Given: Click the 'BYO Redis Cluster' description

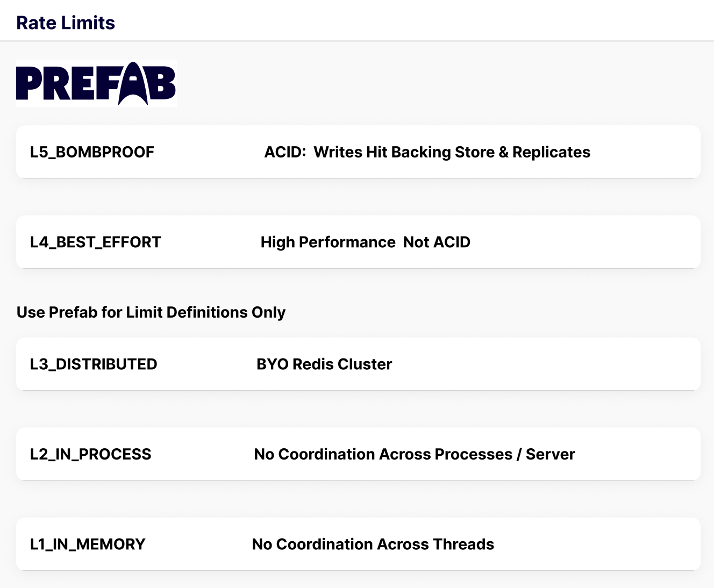Looking at the screenshot, I should pyautogui.click(x=324, y=364).
